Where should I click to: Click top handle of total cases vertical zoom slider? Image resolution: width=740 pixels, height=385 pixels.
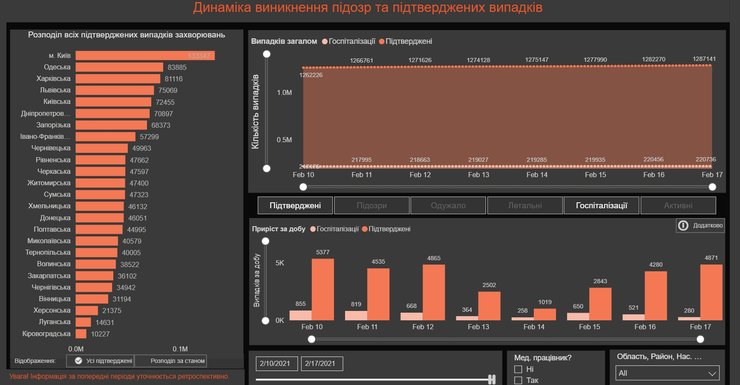267,54
